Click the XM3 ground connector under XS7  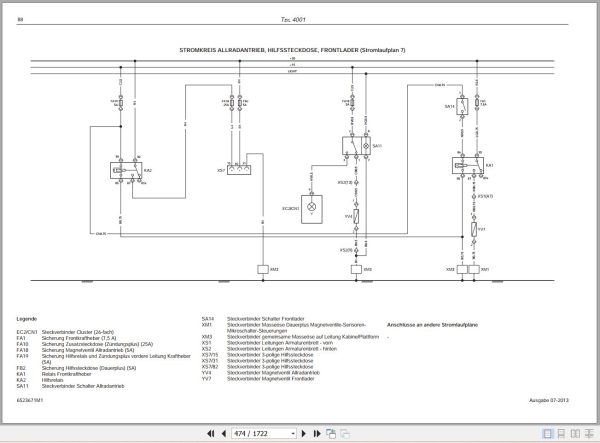pos(263,269)
